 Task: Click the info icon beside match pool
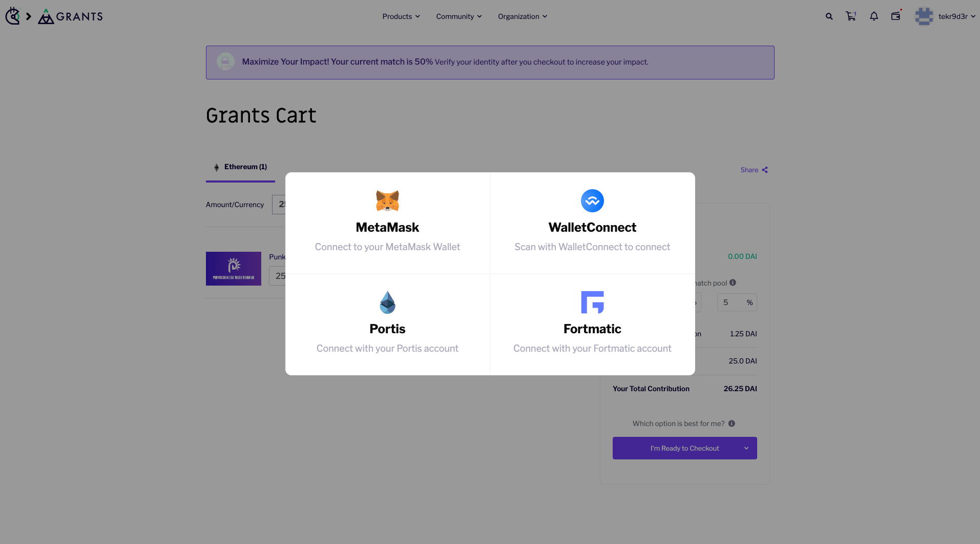(x=733, y=283)
